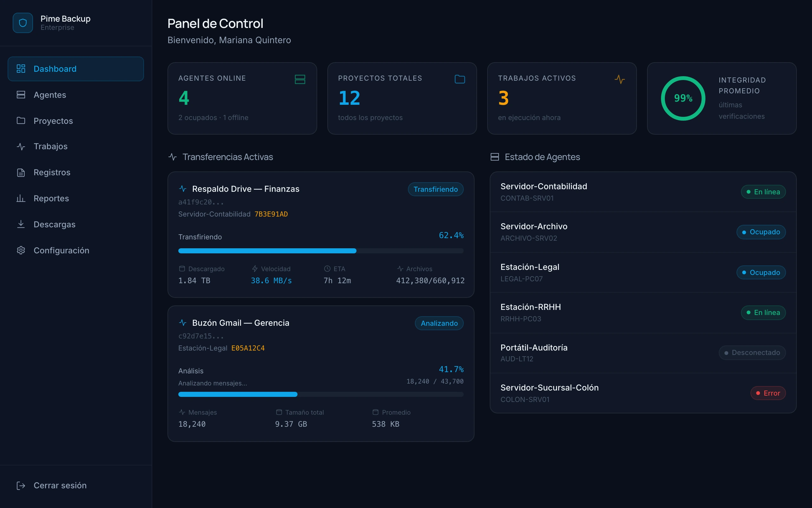This screenshot has width=812, height=508.
Task: Click the server icon on Agentes Online card
Action: pyautogui.click(x=300, y=79)
